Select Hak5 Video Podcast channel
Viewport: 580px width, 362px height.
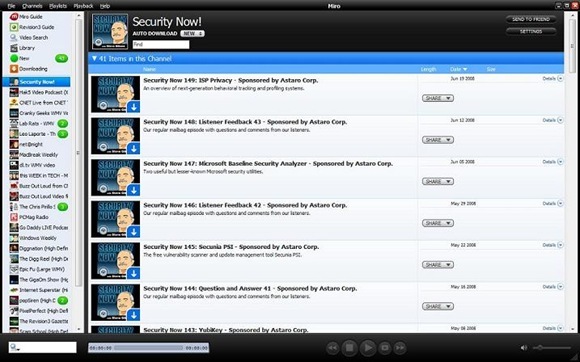[39, 92]
